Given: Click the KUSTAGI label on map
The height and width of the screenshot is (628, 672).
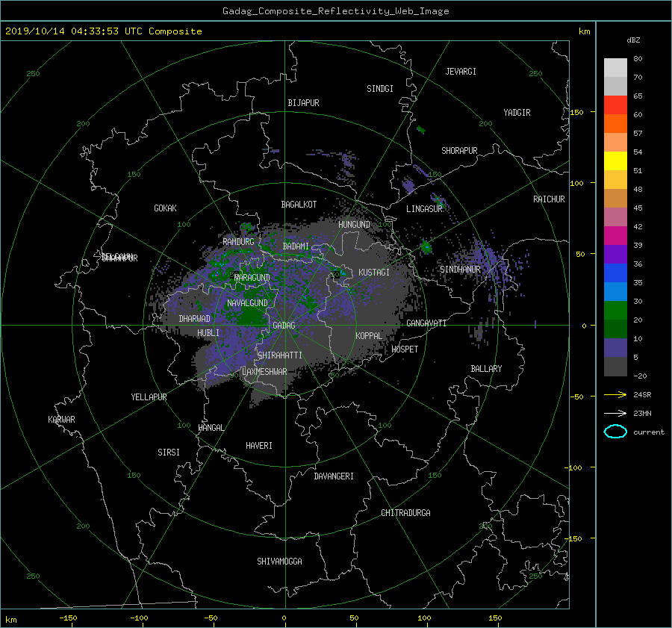Looking at the screenshot, I should point(374,273).
